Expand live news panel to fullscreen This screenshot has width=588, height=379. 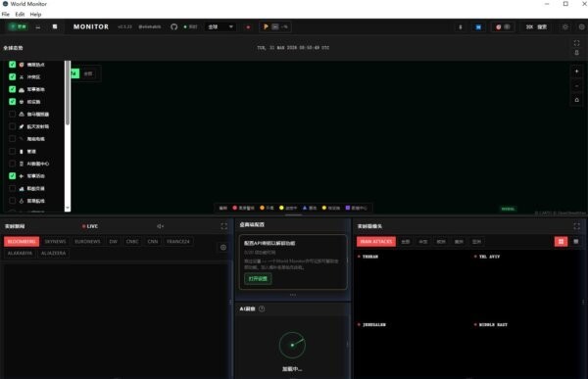click(x=223, y=226)
